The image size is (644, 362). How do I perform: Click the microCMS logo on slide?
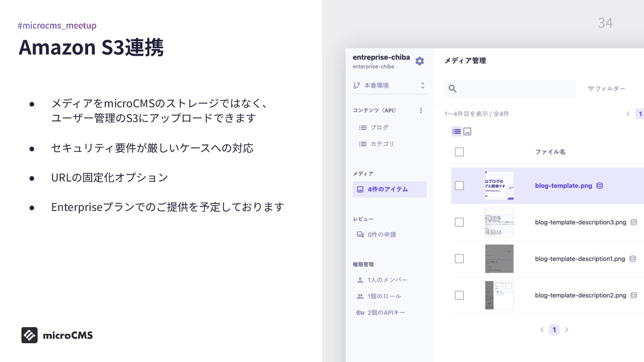tap(57, 335)
